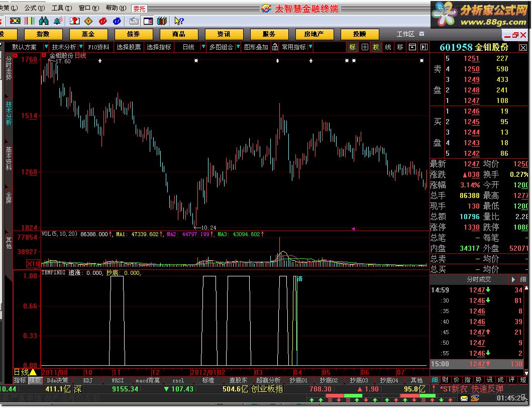Click the traffic light toolbar icon
The image size is (532, 408).
point(15,21)
